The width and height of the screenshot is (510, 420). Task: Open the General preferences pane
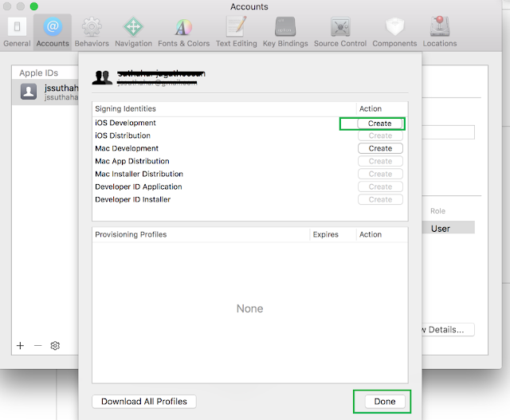[x=17, y=32]
